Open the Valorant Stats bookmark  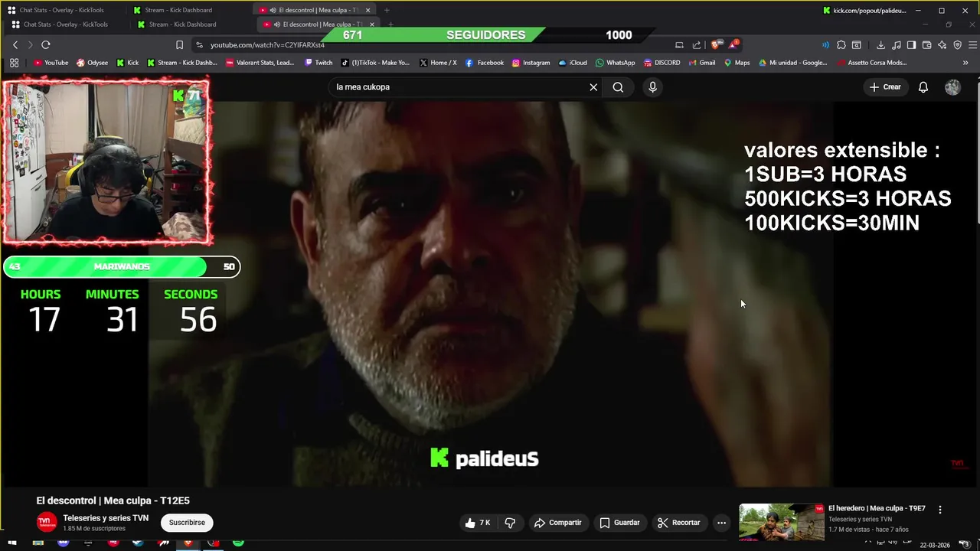pyautogui.click(x=260, y=63)
